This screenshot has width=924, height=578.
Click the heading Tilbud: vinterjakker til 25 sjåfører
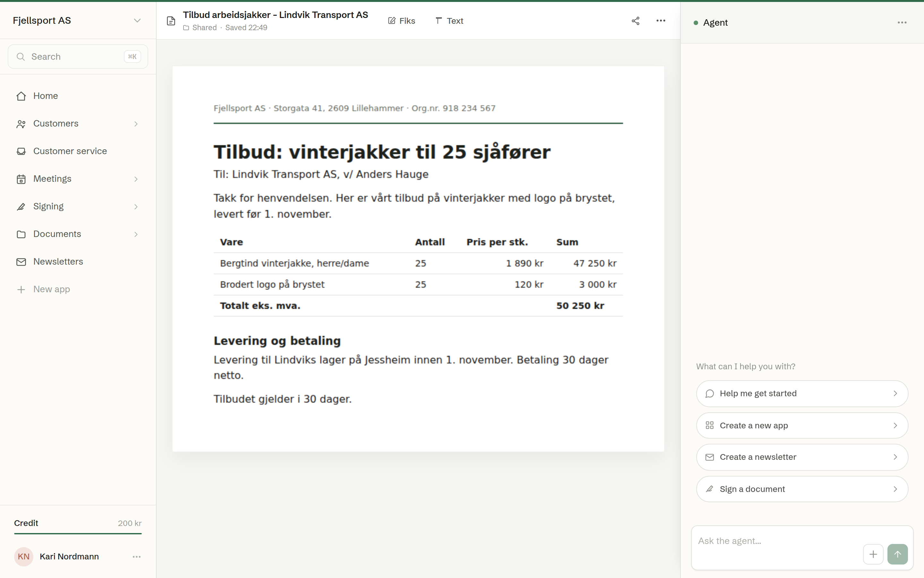[382, 152]
